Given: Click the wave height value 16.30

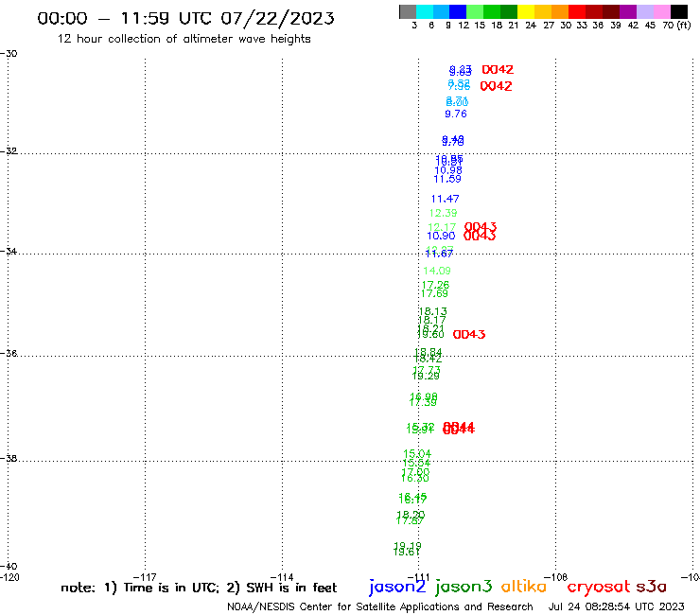Looking at the screenshot, I should tap(415, 479).
